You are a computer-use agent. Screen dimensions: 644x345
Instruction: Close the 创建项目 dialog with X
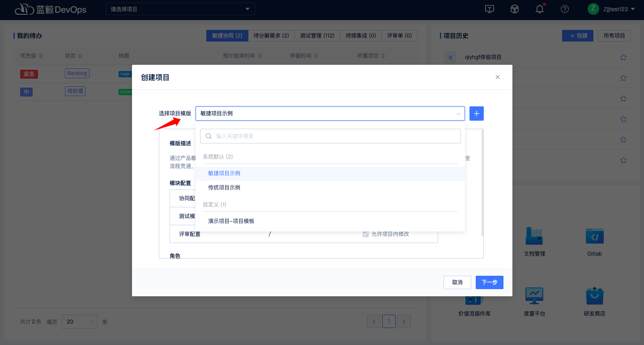[497, 77]
